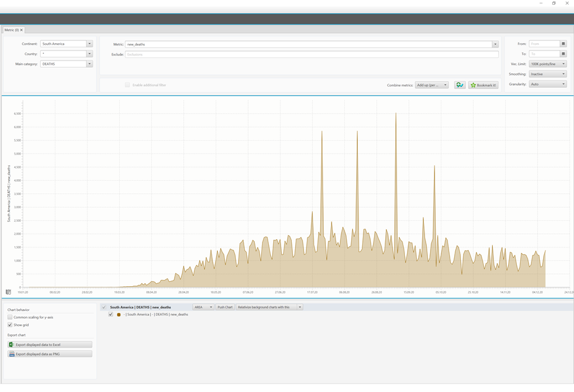This screenshot has width=574, height=392.
Task: Open the Smoothing dropdown
Action: click(548, 74)
